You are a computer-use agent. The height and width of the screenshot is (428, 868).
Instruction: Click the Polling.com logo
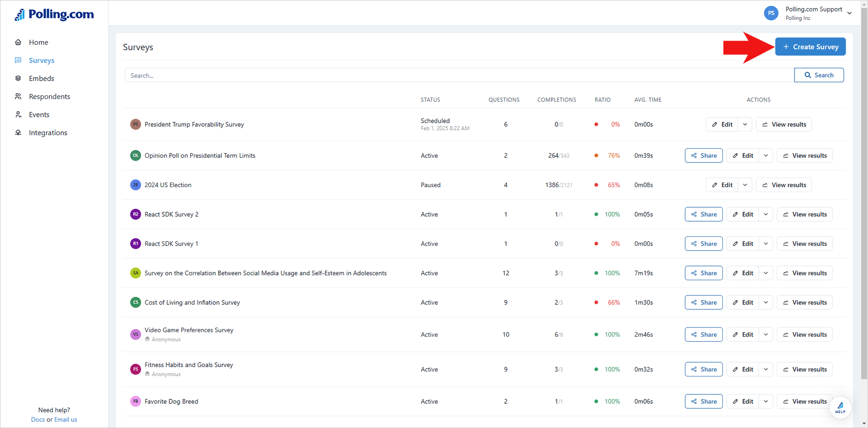coord(54,15)
